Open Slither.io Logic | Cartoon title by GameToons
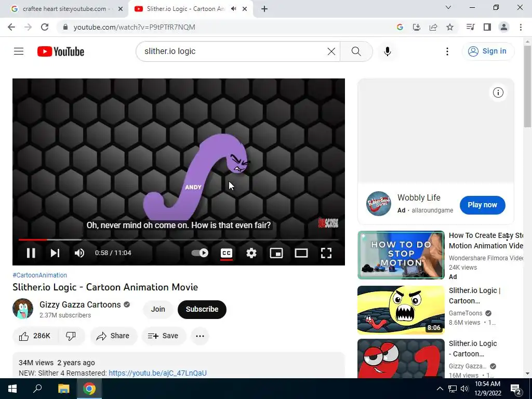532x399 pixels. 474,296
